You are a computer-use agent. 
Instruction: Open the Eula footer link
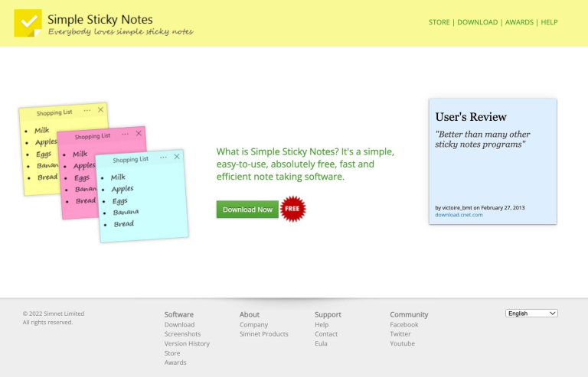click(x=321, y=343)
